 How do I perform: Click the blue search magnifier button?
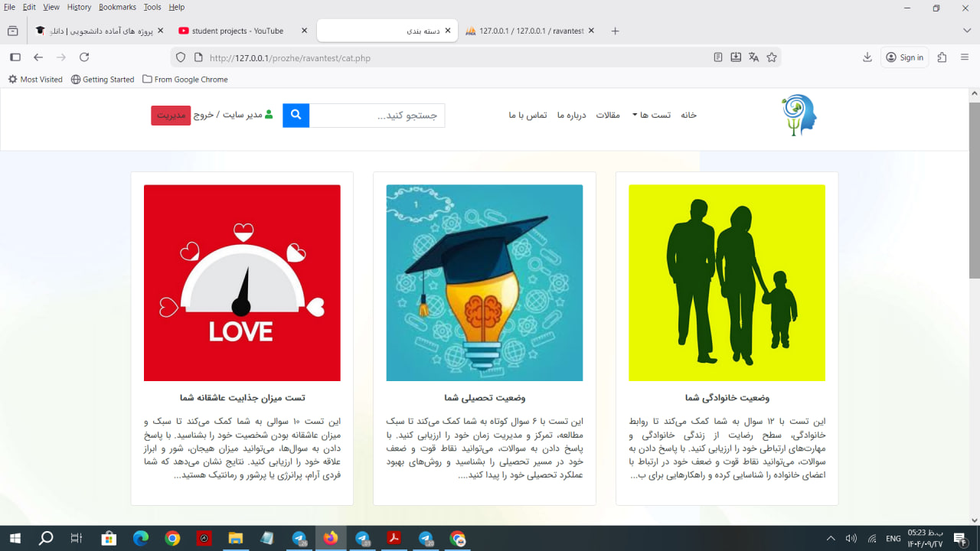click(x=296, y=116)
